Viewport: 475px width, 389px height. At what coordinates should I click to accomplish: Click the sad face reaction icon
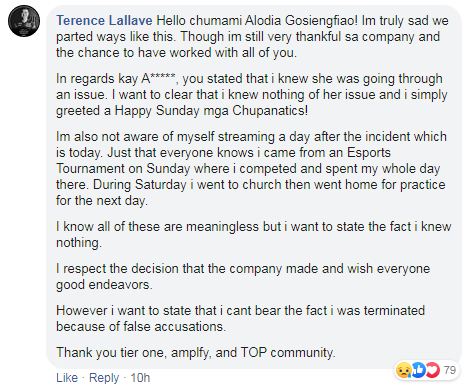[403, 370]
